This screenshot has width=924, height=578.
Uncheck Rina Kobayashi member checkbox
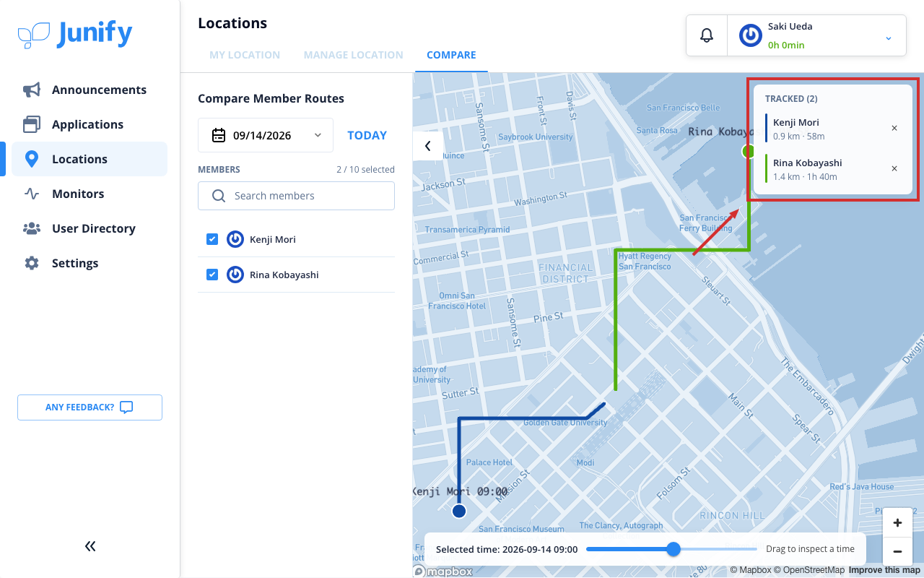pyautogui.click(x=212, y=275)
